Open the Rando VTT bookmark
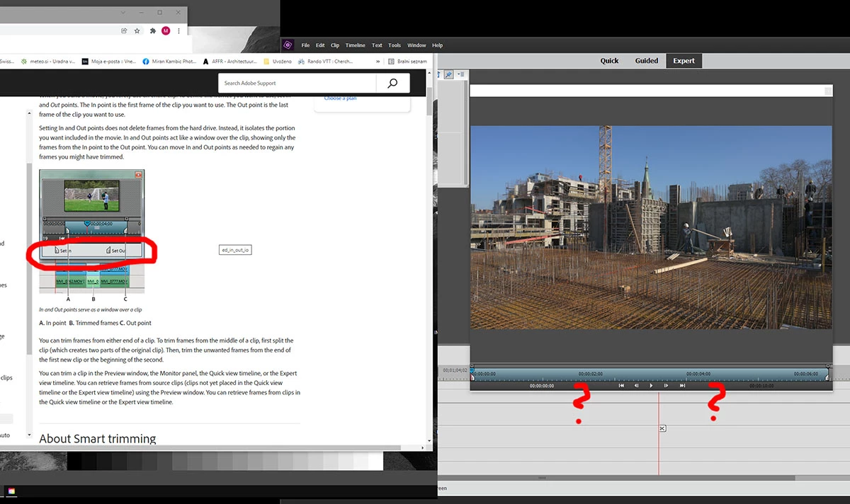 click(x=326, y=62)
